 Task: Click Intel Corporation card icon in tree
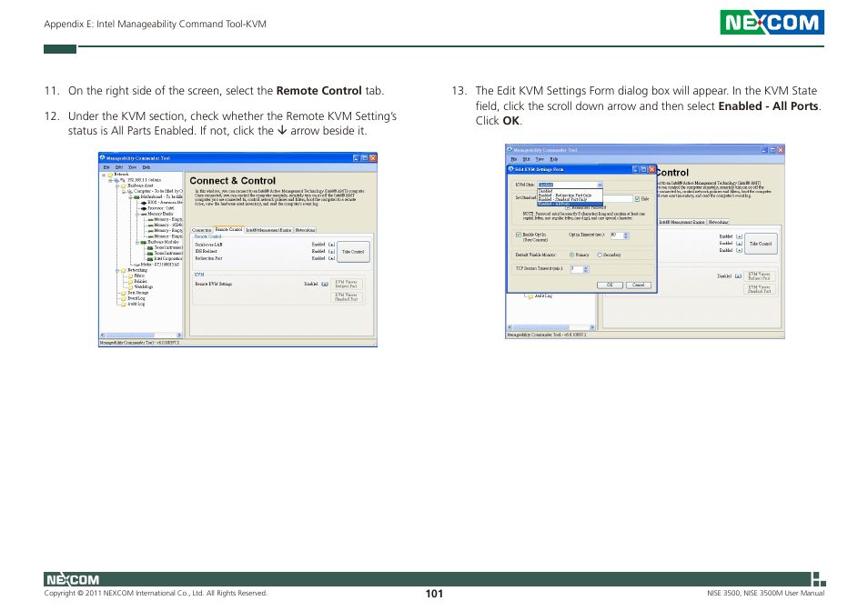coord(150,259)
